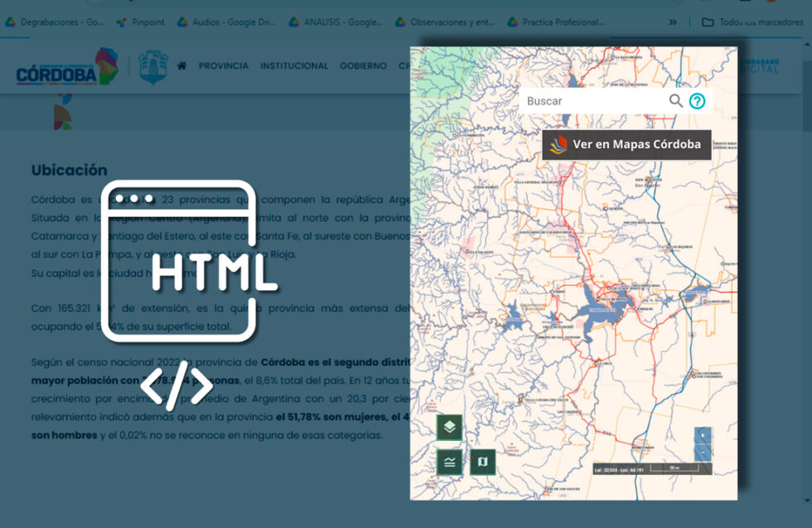Open the terrain contours tool
The height and width of the screenshot is (528, 812).
coord(449,462)
